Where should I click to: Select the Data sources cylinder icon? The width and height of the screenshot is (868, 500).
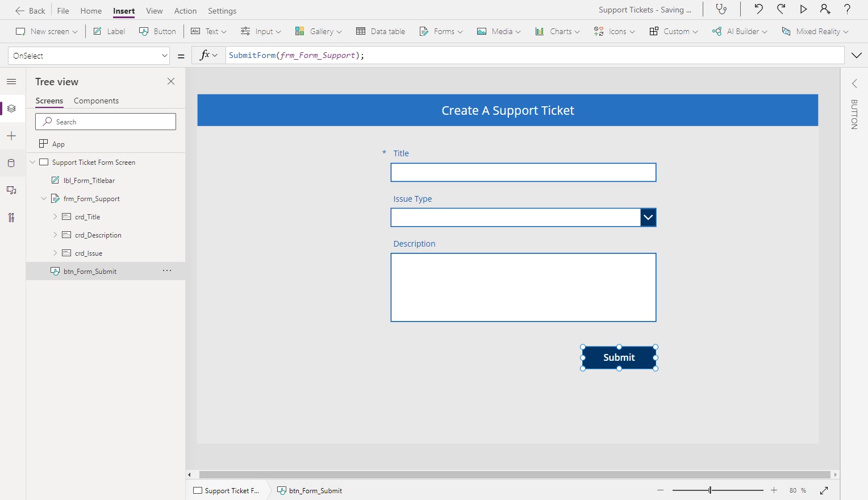[11, 163]
